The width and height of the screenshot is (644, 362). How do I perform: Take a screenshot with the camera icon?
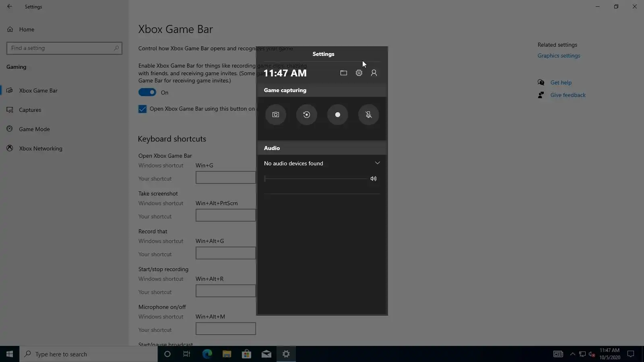point(276,115)
